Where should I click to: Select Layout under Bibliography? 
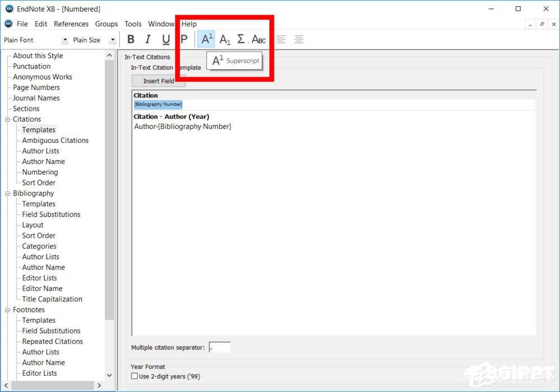[x=32, y=225]
